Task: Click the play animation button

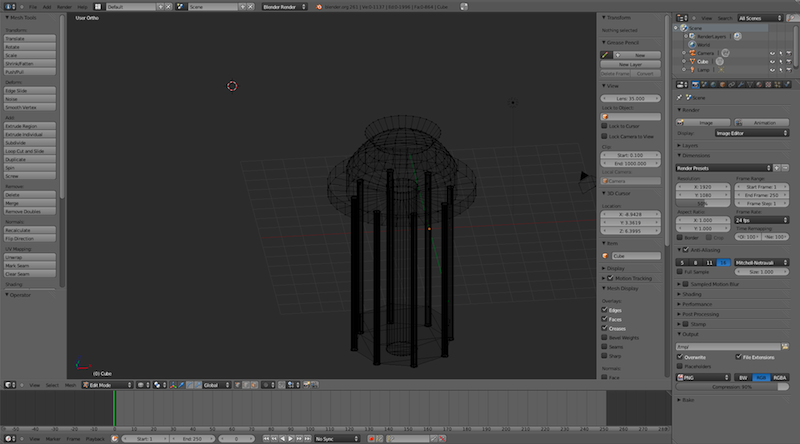Action: tap(290, 438)
